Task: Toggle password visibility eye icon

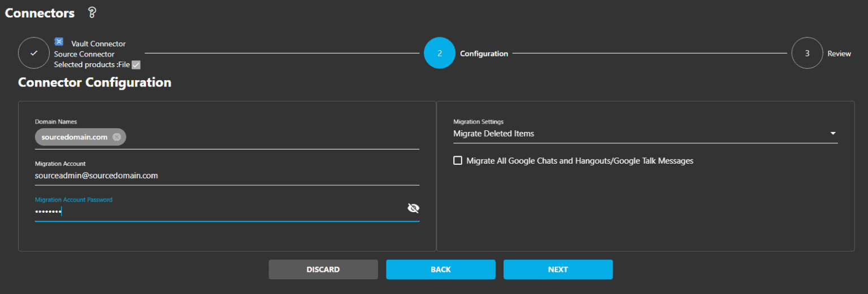Action: [x=413, y=208]
